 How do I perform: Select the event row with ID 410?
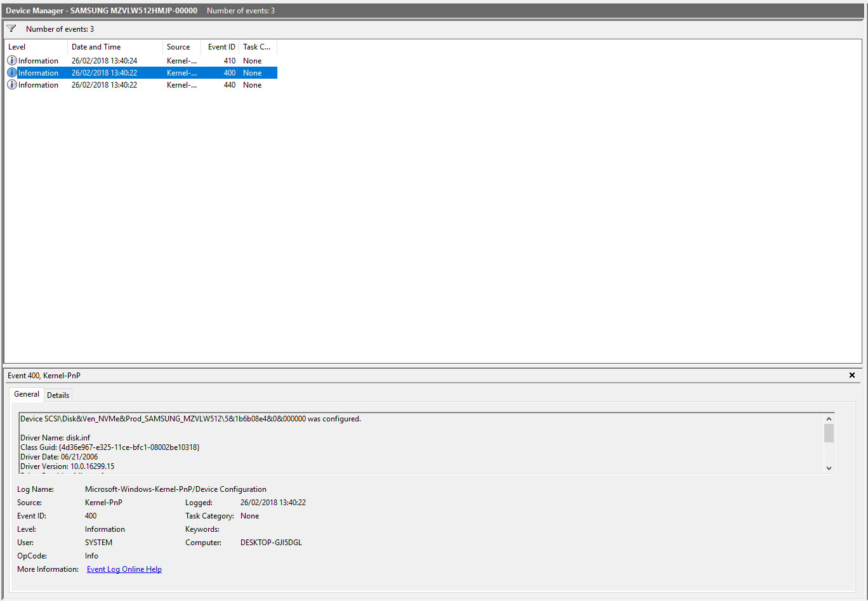click(x=141, y=60)
